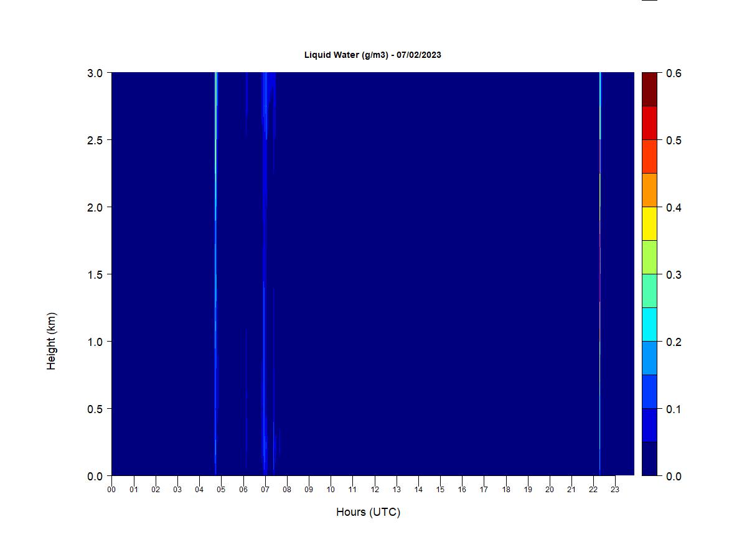
Task: Pick the cyan colorbar segment
Action: pos(649,324)
